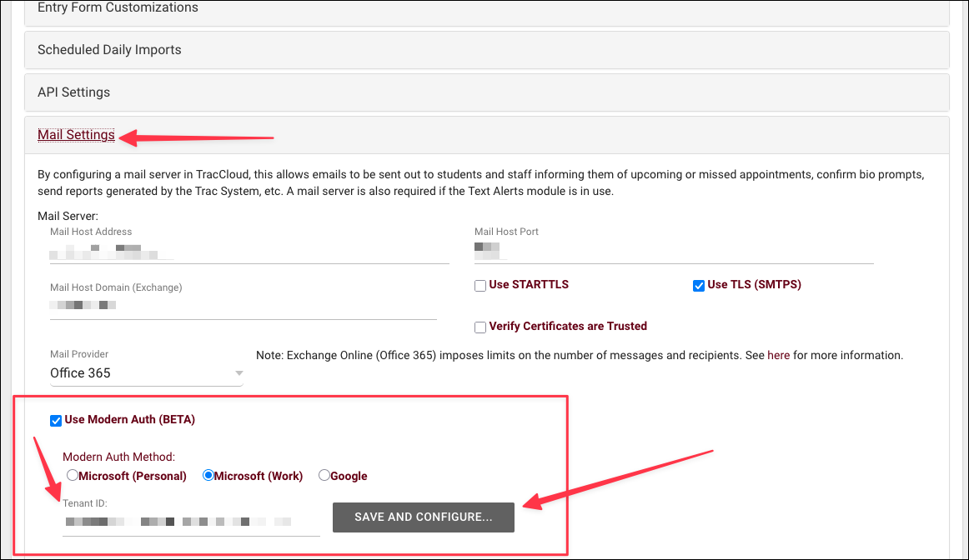This screenshot has height=560, width=969.
Task: Expand the Scheduled Daily Imports section
Action: 109,50
